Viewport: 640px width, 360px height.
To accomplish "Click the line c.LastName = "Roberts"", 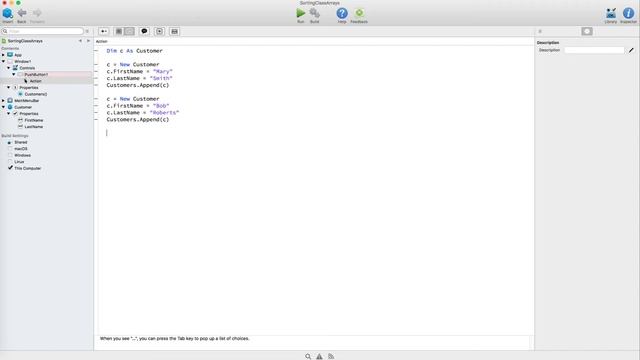I will pyautogui.click(x=142, y=112).
